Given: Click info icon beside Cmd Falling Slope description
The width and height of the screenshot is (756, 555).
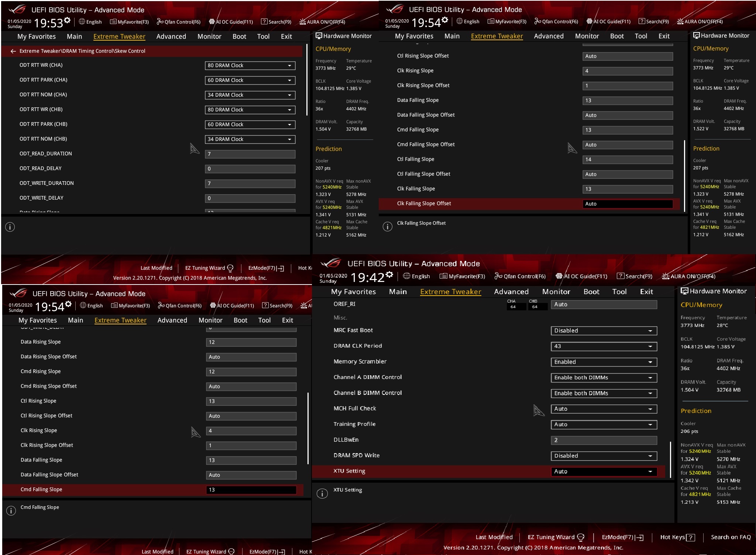Looking at the screenshot, I should (x=11, y=511).
